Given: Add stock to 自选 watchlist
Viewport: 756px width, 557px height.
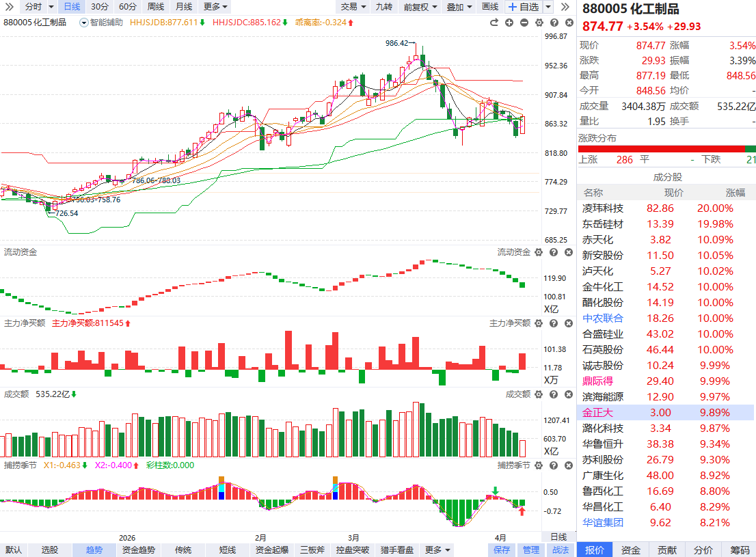Looking at the screenshot, I should point(524,7).
